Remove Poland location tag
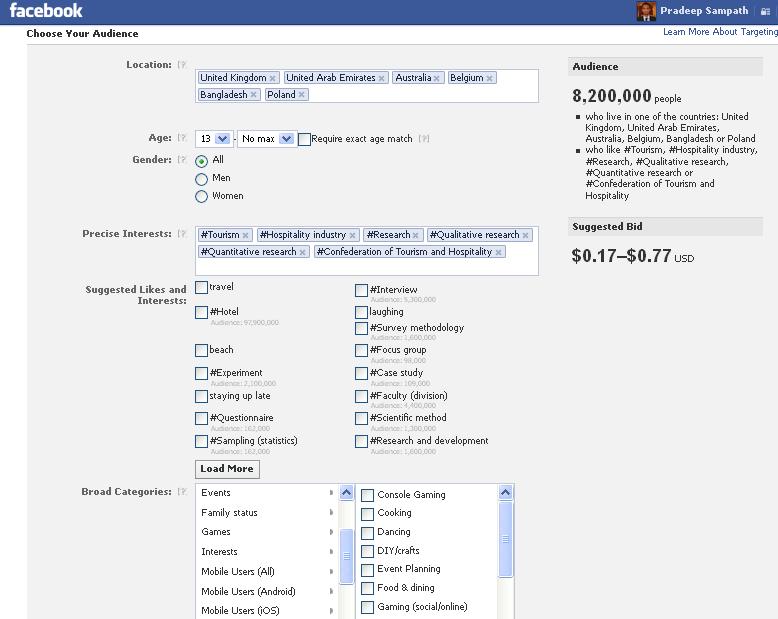The image size is (778, 619). click(x=302, y=95)
